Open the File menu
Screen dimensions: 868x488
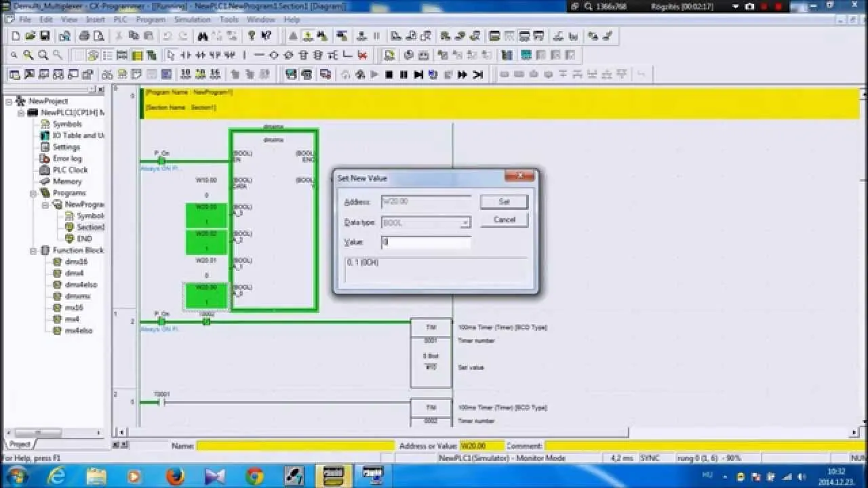[x=25, y=20]
